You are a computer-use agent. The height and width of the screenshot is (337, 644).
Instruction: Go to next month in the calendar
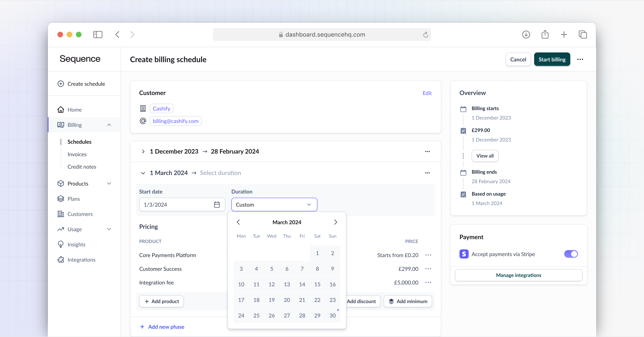[336, 222]
